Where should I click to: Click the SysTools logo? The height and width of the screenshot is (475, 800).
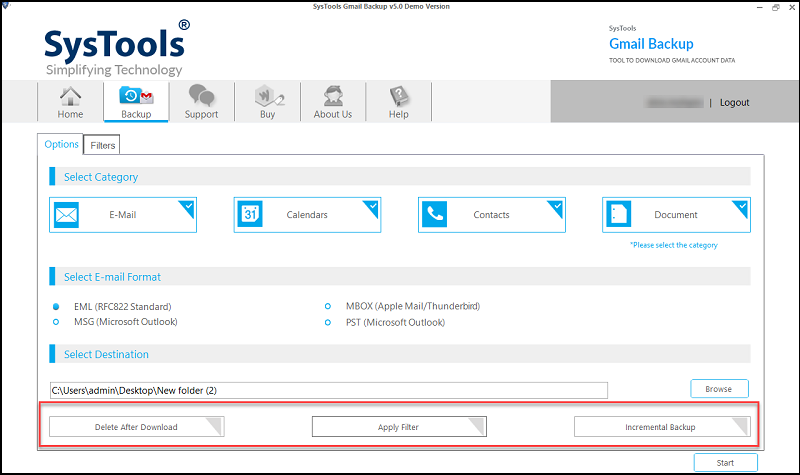pyautogui.click(x=117, y=48)
